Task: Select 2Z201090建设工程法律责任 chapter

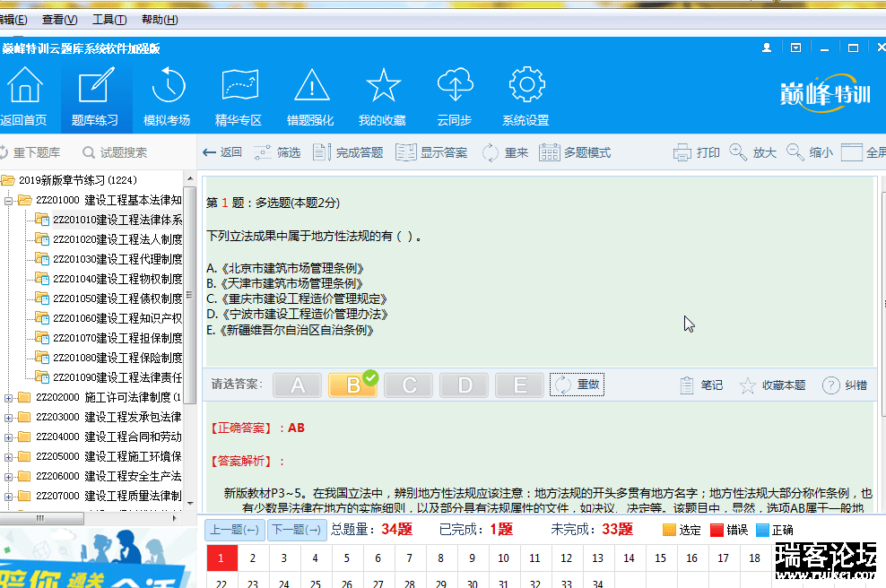Action: pyautogui.click(x=117, y=377)
